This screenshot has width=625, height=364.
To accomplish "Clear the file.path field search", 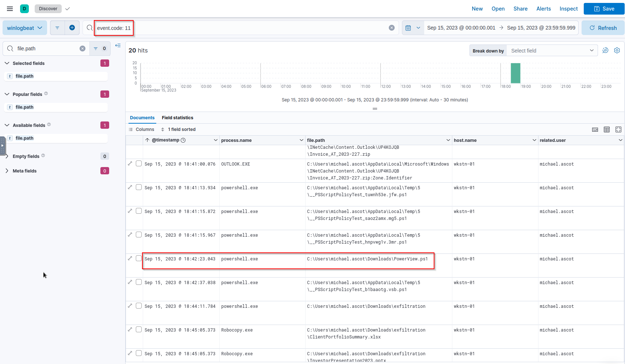I will click(83, 49).
